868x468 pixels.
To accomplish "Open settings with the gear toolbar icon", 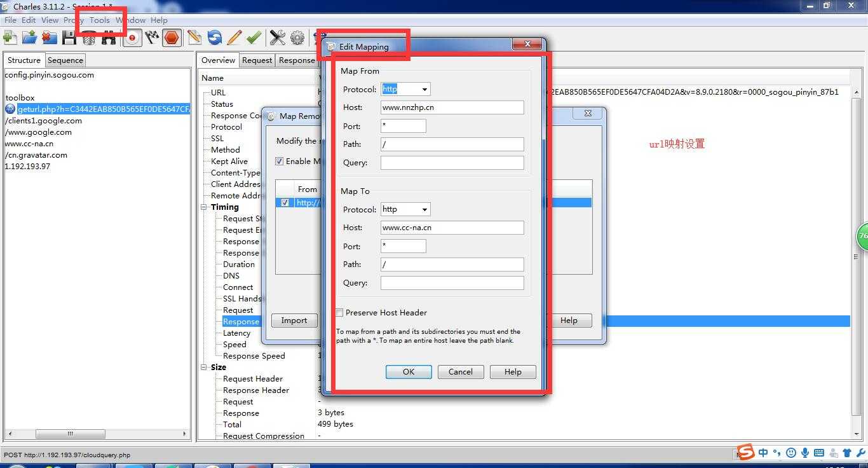I will point(297,38).
